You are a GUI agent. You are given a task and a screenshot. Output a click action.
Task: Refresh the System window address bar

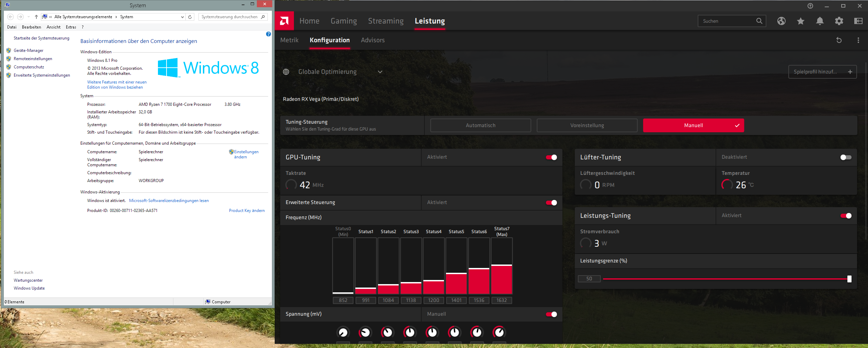(190, 17)
